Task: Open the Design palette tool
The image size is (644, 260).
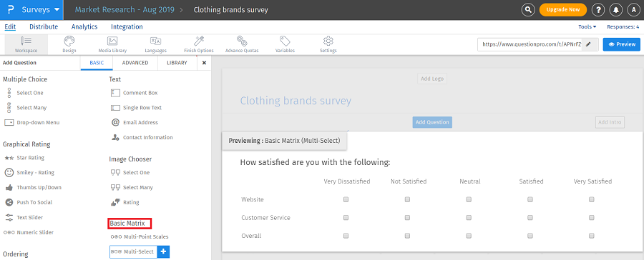Action: point(69,45)
